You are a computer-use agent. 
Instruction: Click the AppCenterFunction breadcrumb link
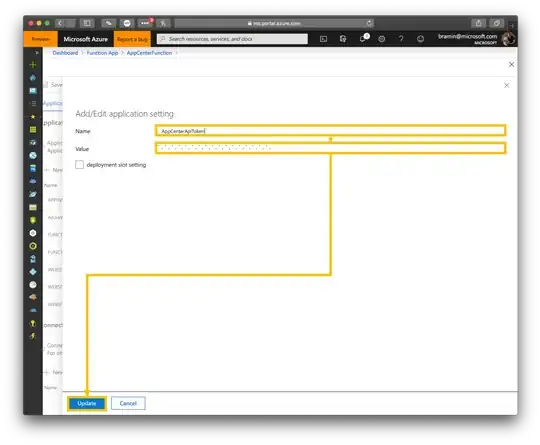[x=149, y=53]
